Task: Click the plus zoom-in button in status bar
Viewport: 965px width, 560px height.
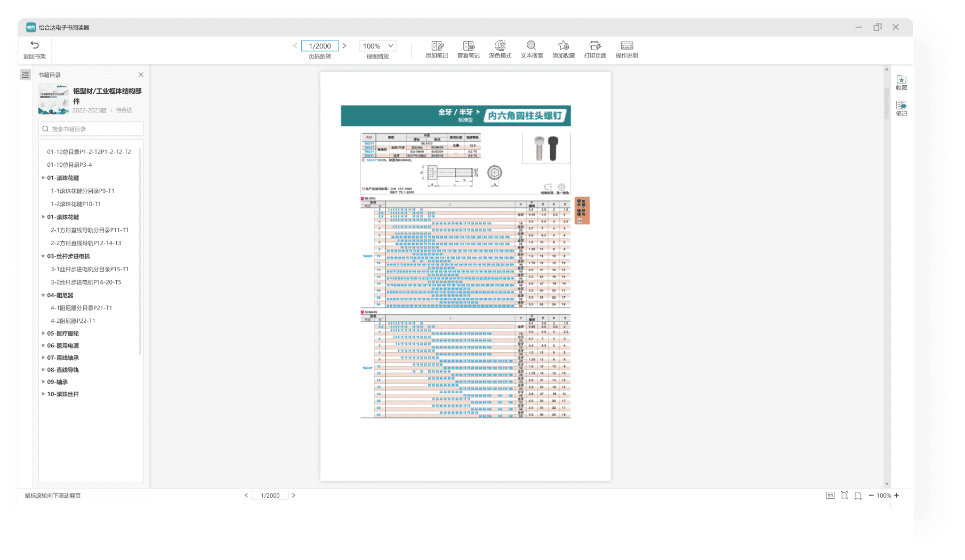Action: (897, 496)
